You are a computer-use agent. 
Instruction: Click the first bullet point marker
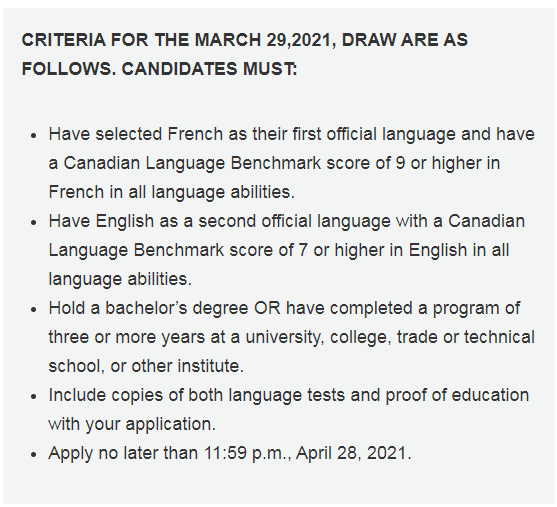34,135
